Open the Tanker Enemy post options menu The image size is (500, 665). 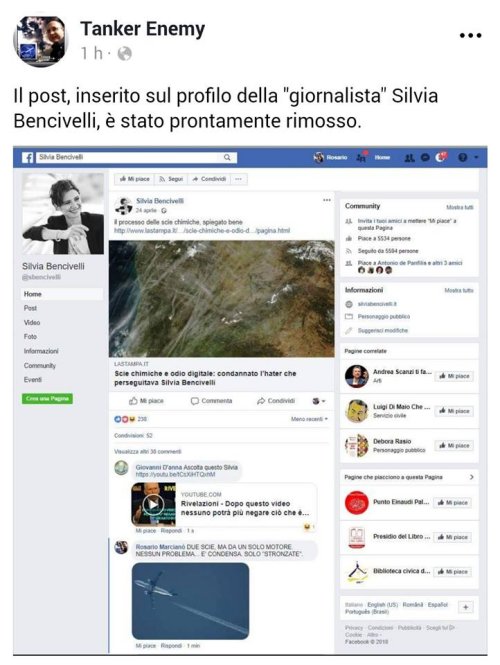point(470,36)
